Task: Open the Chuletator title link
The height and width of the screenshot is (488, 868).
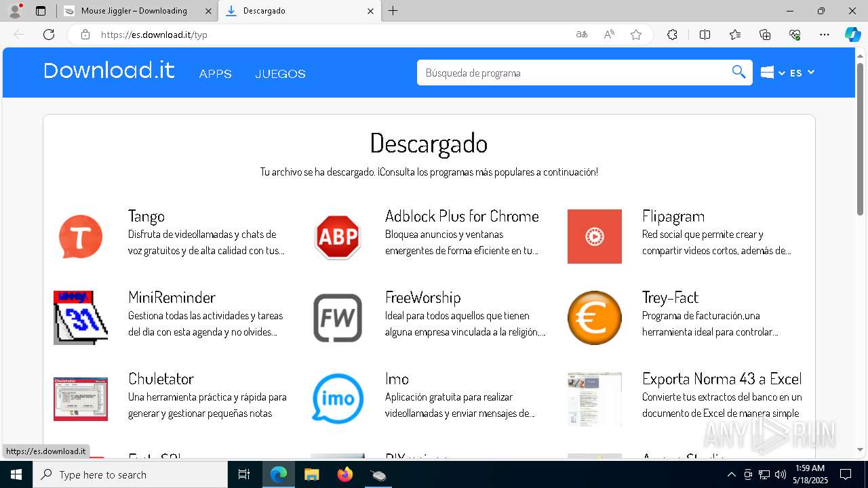Action: tap(161, 379)
